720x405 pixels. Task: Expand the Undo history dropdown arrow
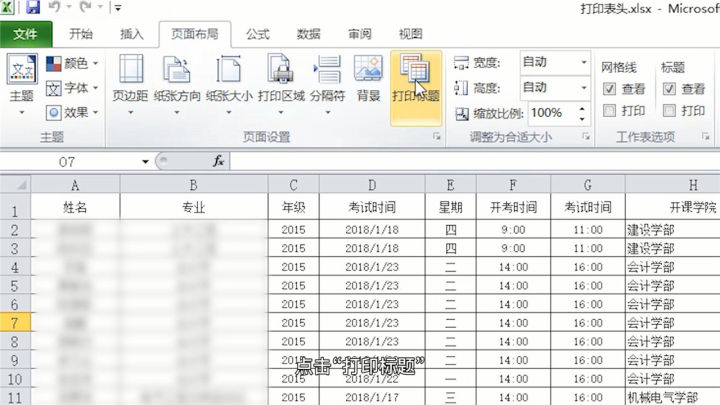pos(69,7)
